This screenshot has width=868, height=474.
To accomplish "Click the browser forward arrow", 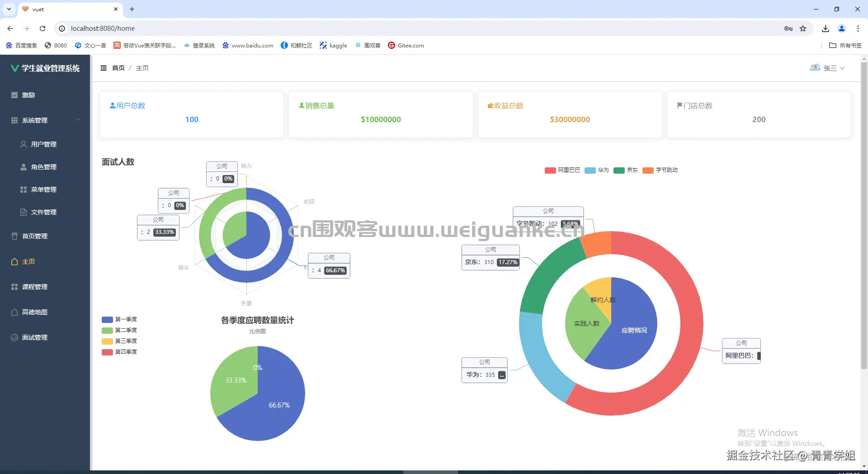I will pyautogui.click(x=26, y=28).
